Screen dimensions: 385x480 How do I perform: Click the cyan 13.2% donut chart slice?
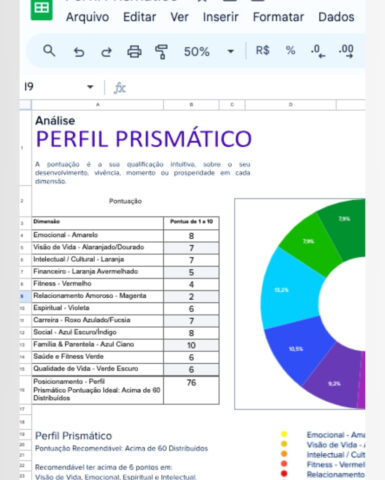pyautogui.click(x=290, y=289)
